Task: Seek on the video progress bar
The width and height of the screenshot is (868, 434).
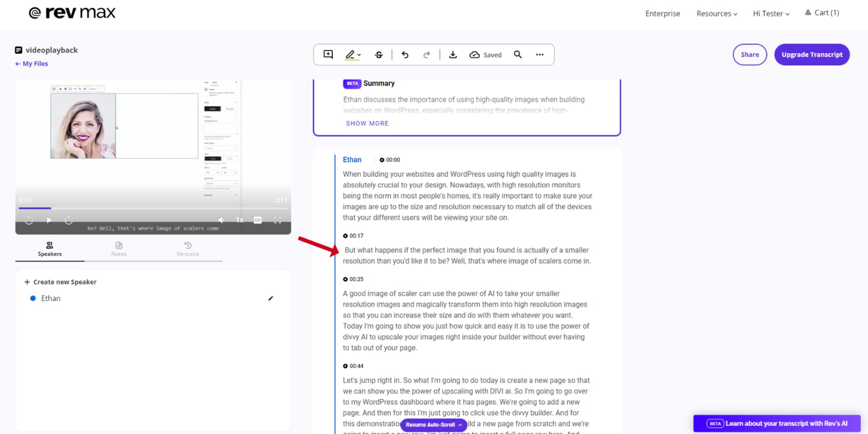Action: (x=153, y=208)
